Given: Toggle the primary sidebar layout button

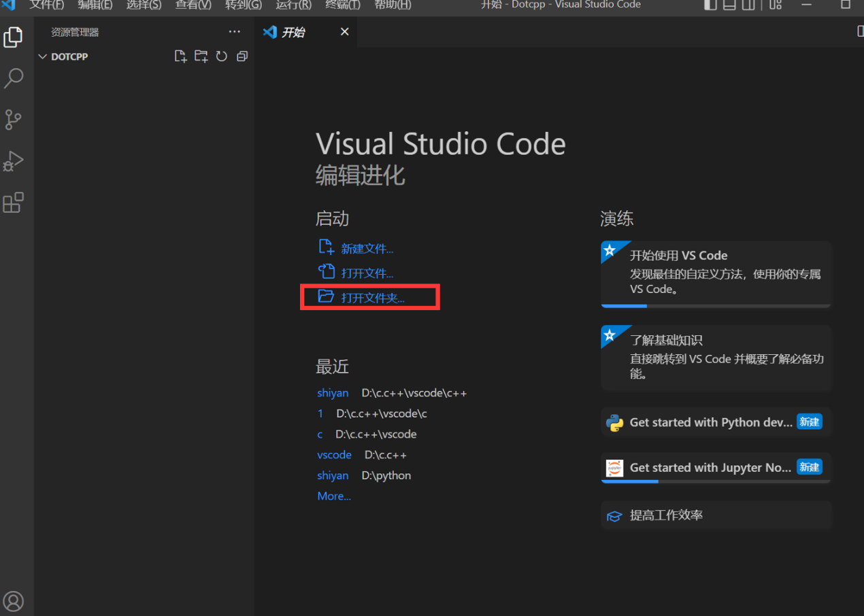Looking at the screenshot, I should (710, 5).
